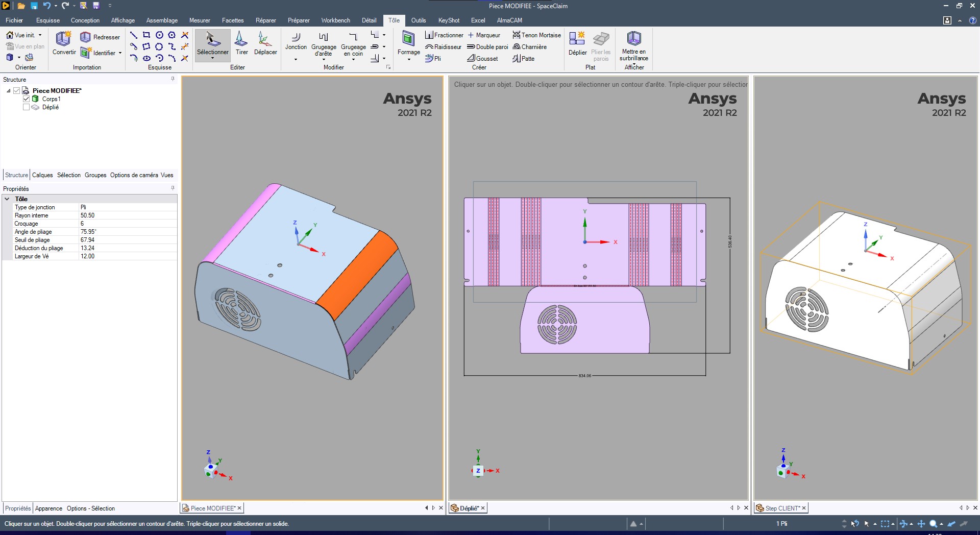Collapse the Tôle properties section
Viewport: 980px width, 535px height.
coord(7,199)
